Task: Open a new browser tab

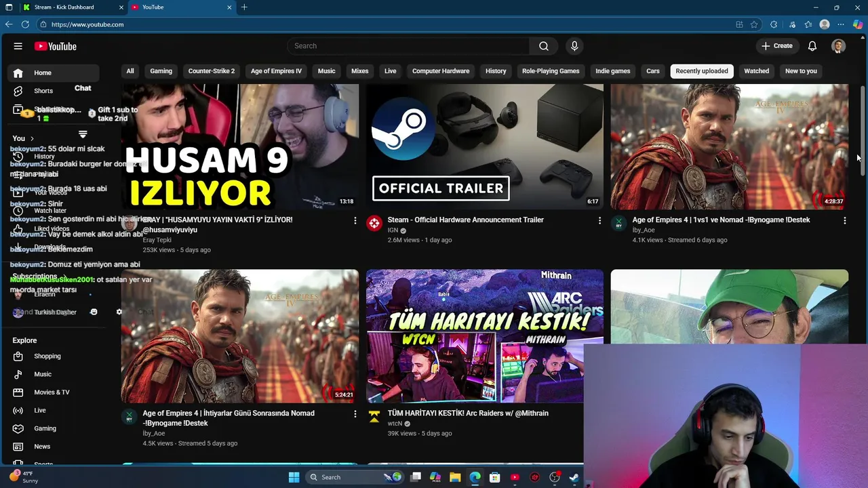Action: [x=244, y=7]
